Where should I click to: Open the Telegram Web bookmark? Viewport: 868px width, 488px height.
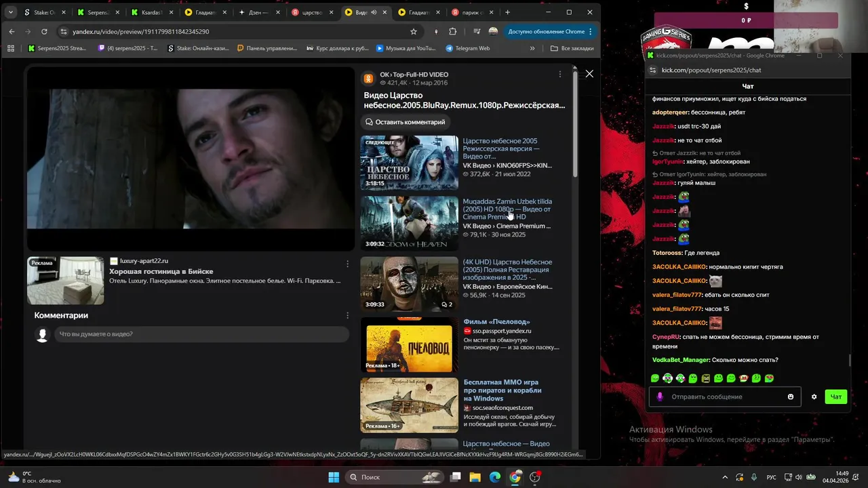pos(468,48)
